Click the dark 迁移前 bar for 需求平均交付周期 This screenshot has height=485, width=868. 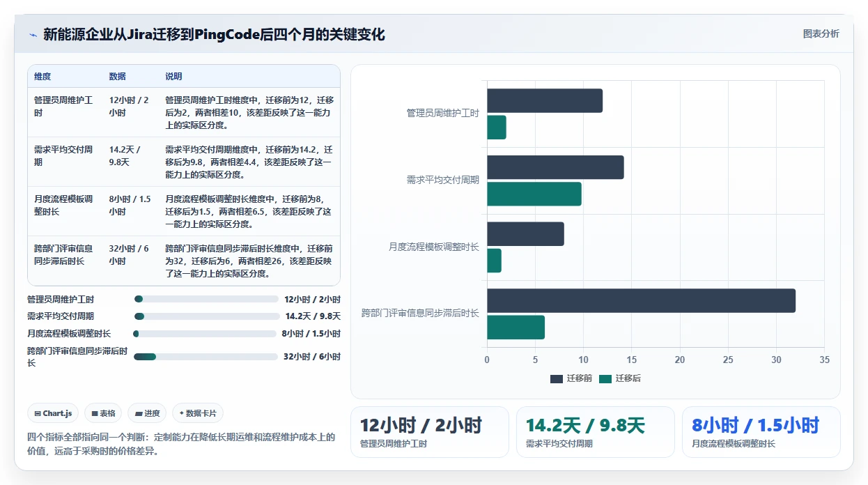555,167
